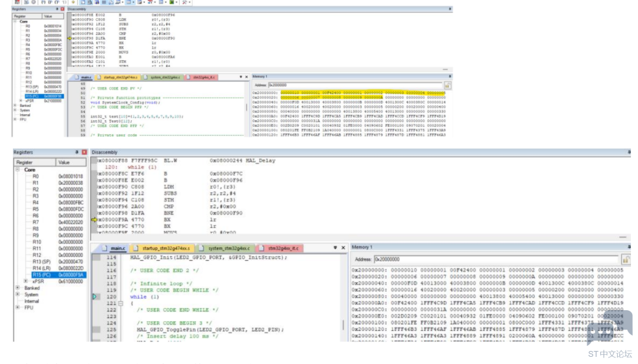
Task: Collapse the code block at line 121
Action: pyautogui.click(x=121, y=304)
